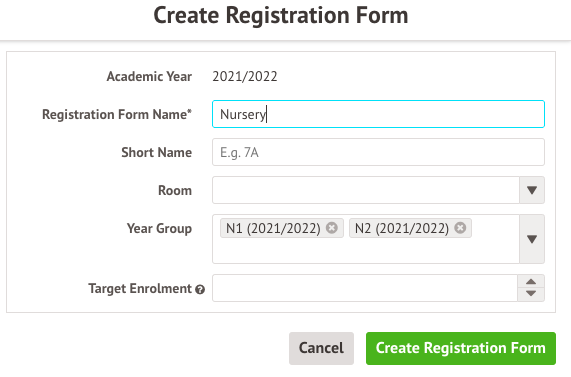Click the Create Registration Form button
This screenshot has width=571, height=377.
point(461,348)
